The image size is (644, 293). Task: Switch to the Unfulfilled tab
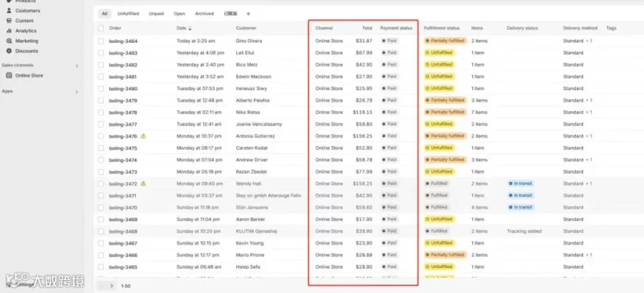pyautogui.click(x=128, y=14)
